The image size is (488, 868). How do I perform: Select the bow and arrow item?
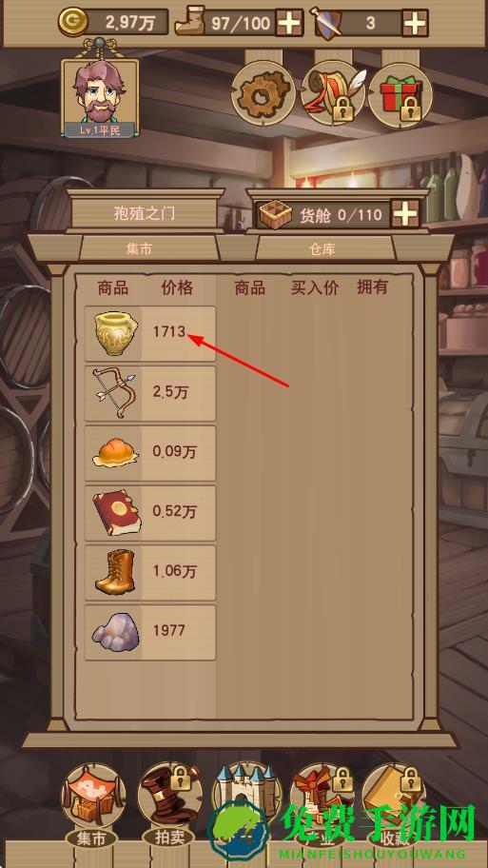150,394
